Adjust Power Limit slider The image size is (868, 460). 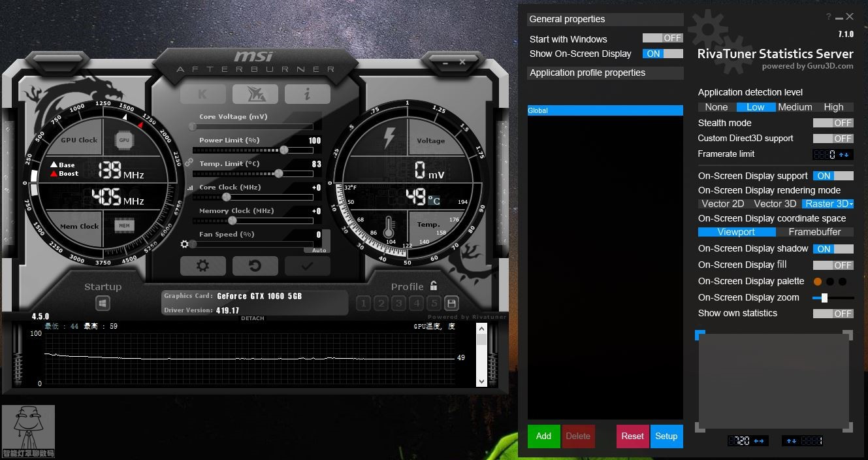pos(283,150)
